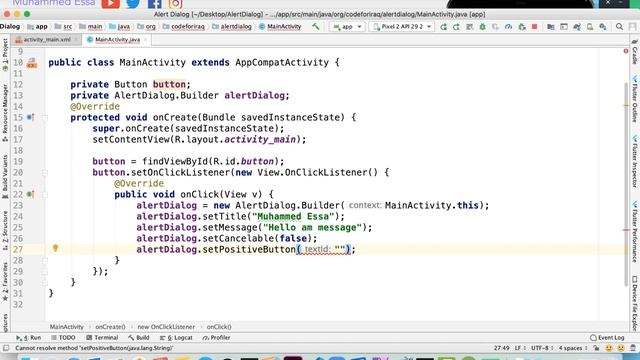640x360 pixels.
Task: Open the Structure side panel
Action: pos(5,230)
